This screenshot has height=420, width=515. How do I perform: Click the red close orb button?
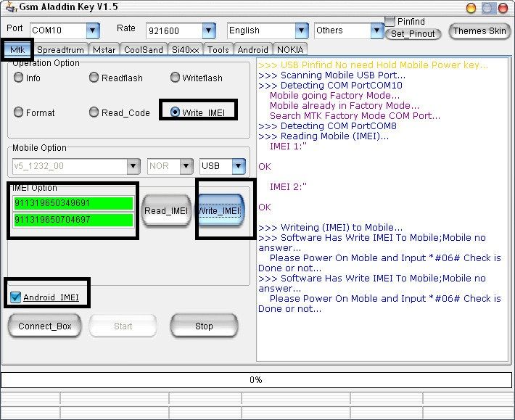tap(503, 8)
